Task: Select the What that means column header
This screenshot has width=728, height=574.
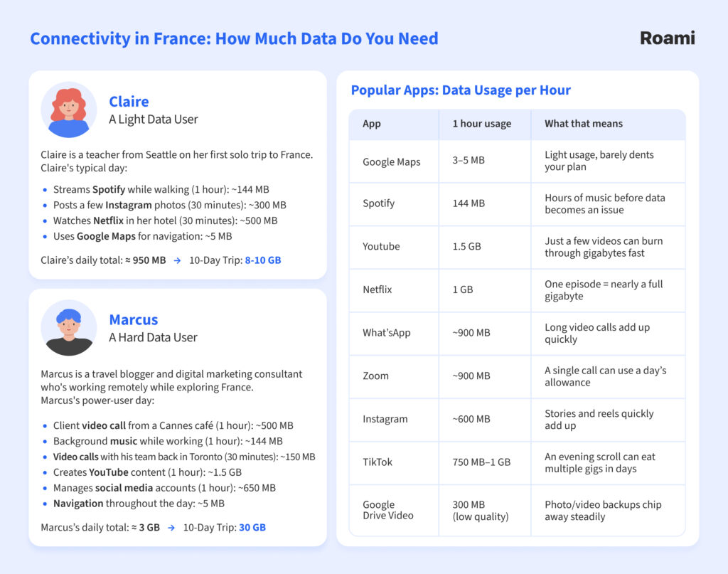Action: [x=583, y=124]
